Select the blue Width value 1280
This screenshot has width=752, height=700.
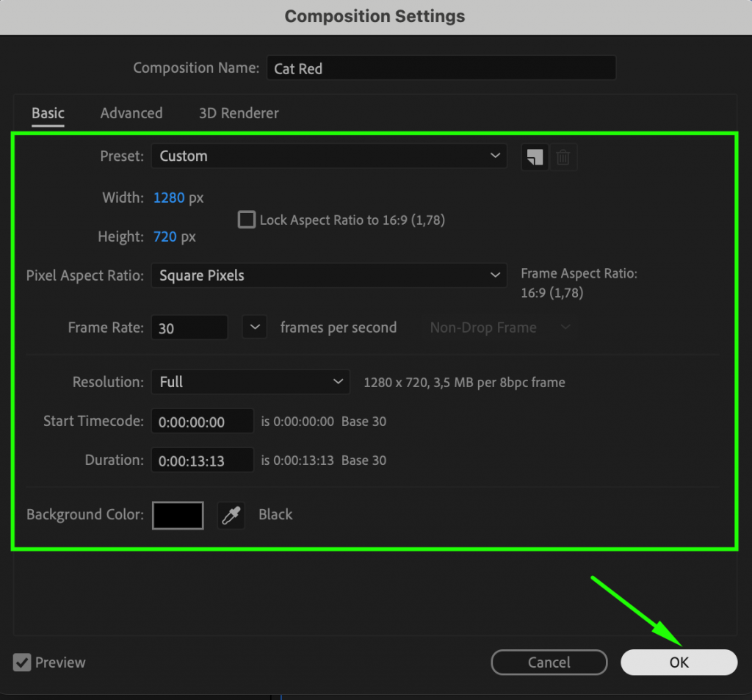click(x=168, y=197)
